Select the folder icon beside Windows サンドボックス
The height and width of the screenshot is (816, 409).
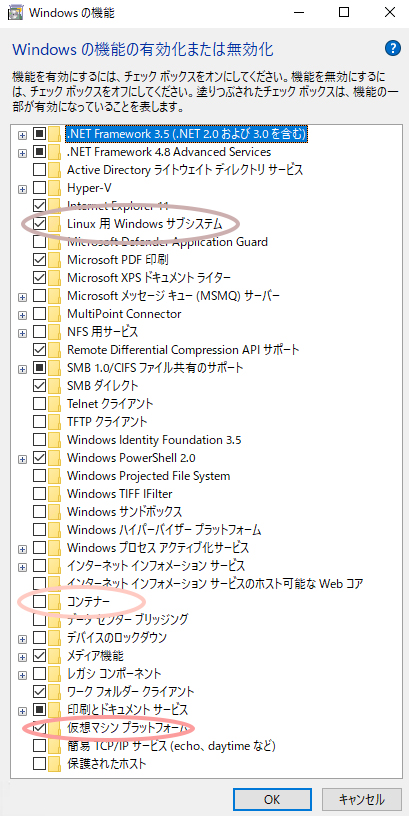click(x=55, y=512)
